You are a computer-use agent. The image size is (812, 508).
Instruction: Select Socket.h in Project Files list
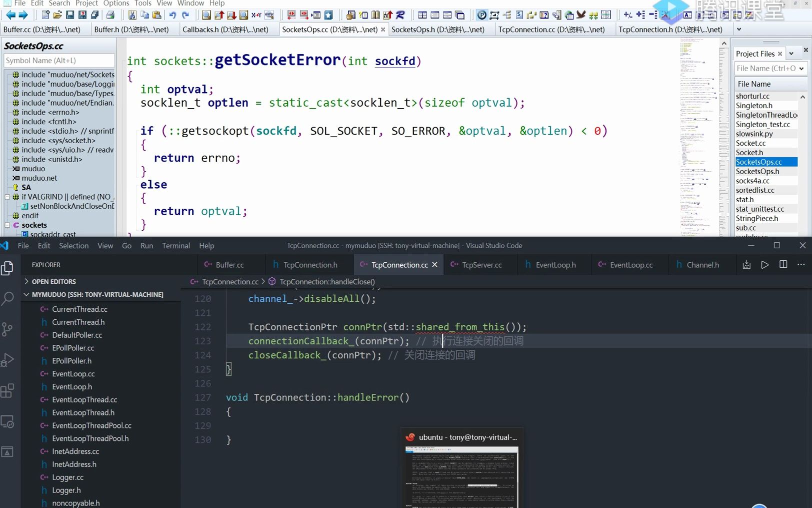click(x=749, y=153)
